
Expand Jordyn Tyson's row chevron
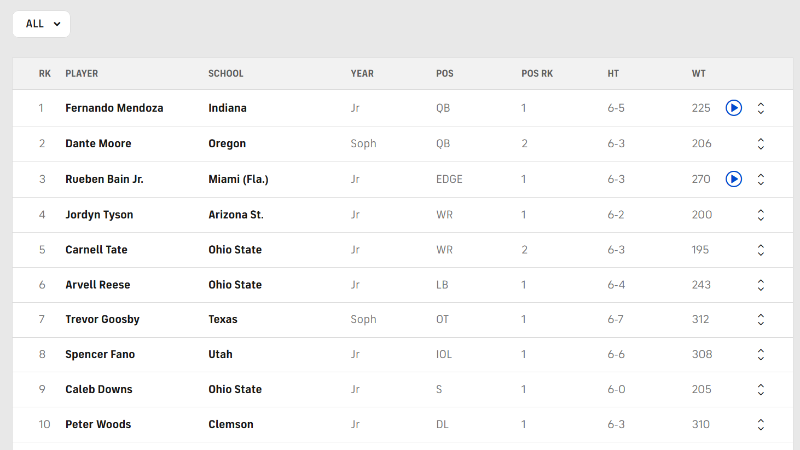[761, 214]
